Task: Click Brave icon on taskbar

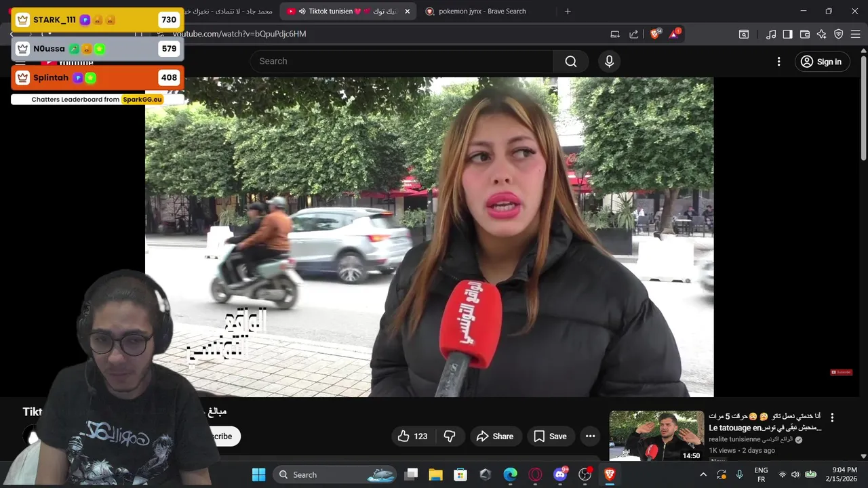Action: [610, 474]
